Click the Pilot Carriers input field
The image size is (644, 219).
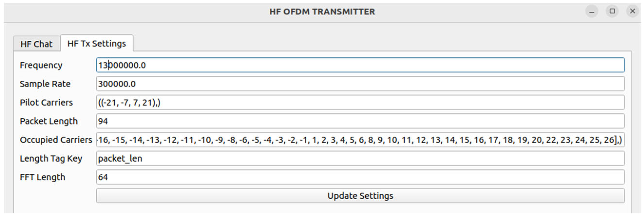pyautogui.click(x=360, y=103)
